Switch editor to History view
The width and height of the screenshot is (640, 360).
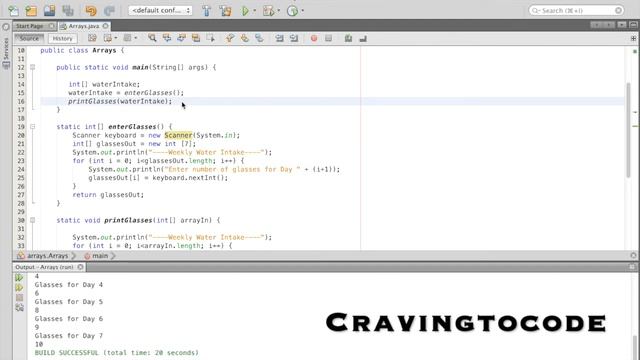[62, 38]
